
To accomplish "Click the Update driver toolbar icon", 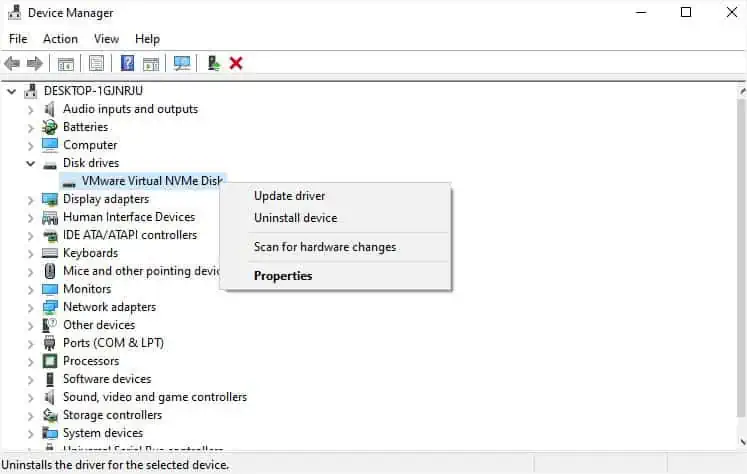I will (214, 63).
